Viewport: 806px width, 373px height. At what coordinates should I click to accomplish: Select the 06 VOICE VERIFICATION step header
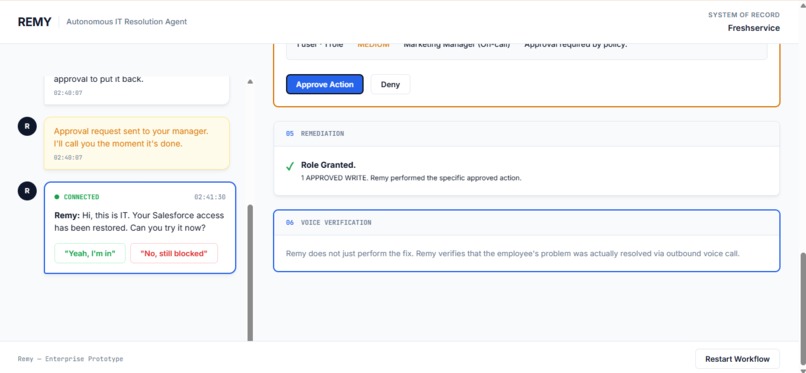(x=526, y=223)
